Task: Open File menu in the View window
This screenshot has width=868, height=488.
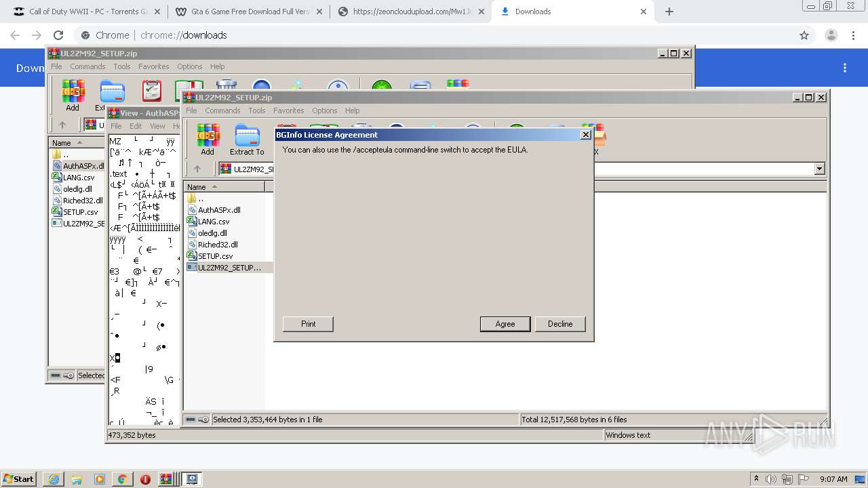Action: (x=117, y=126)
